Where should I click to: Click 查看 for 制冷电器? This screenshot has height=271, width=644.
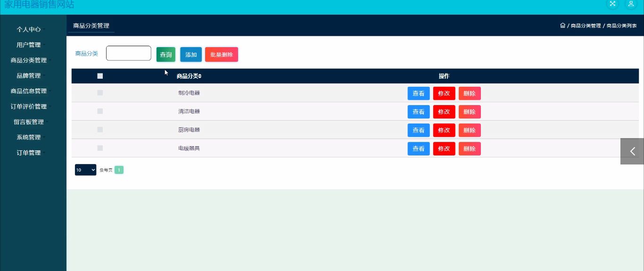tap(419, 93)
